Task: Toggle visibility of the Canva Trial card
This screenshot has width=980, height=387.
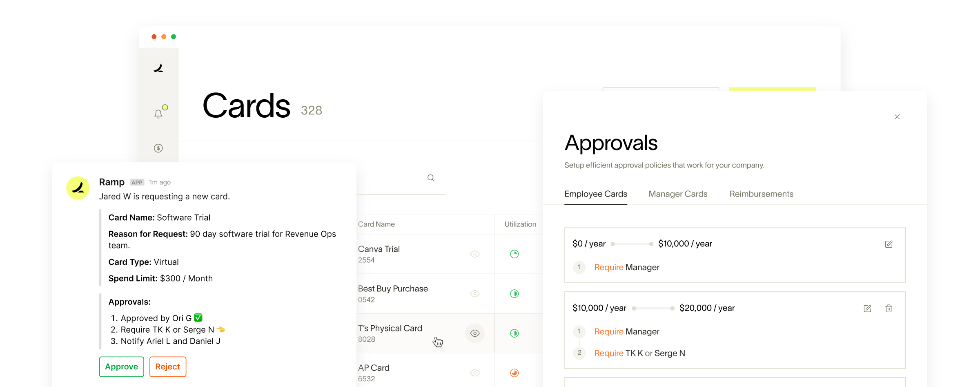Action: pos(475,254)
